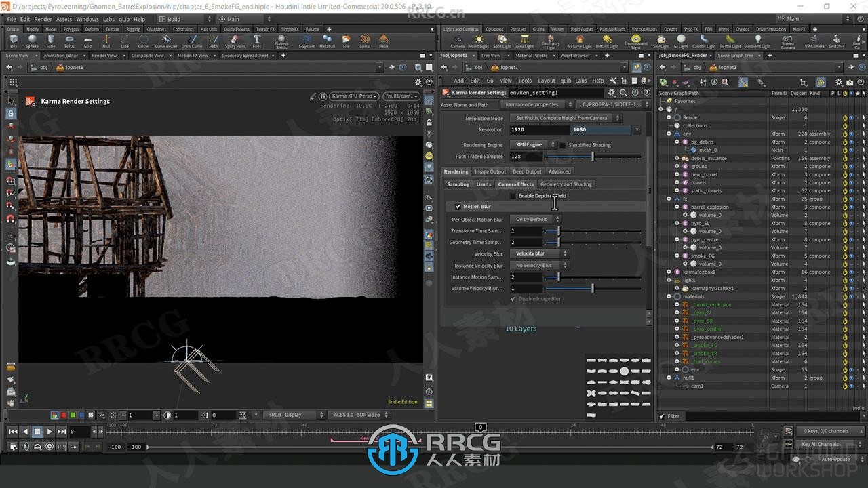Toggle the Motion Blur checkbox

[458, 207]
